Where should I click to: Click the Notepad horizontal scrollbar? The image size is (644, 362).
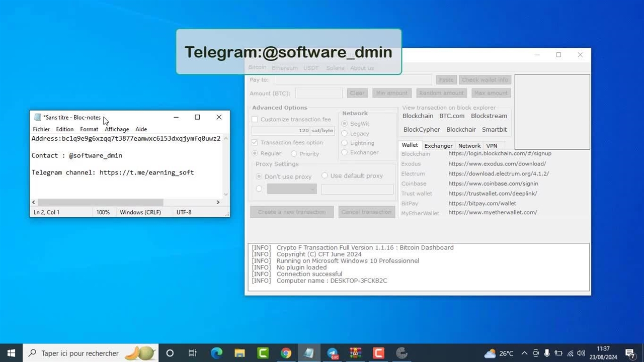pos(100,202)
